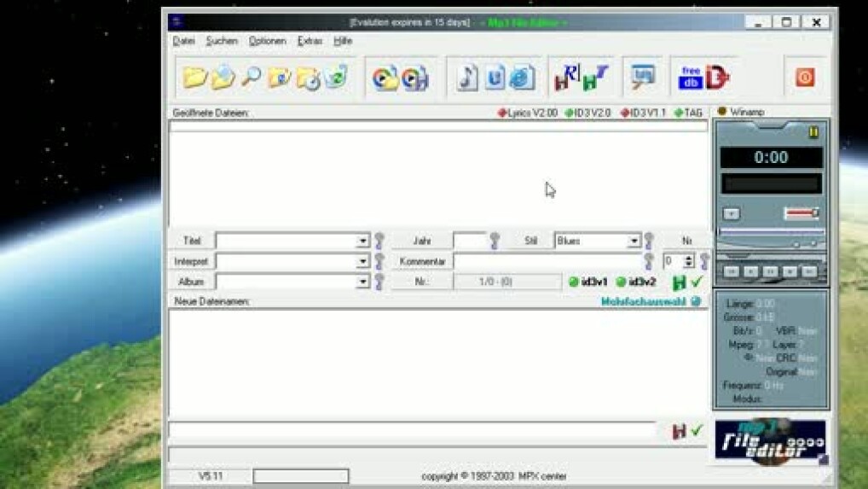The width and height of the screenshot is (868, 489).
Task: Open the Datei menu
Action: [183, 41]
